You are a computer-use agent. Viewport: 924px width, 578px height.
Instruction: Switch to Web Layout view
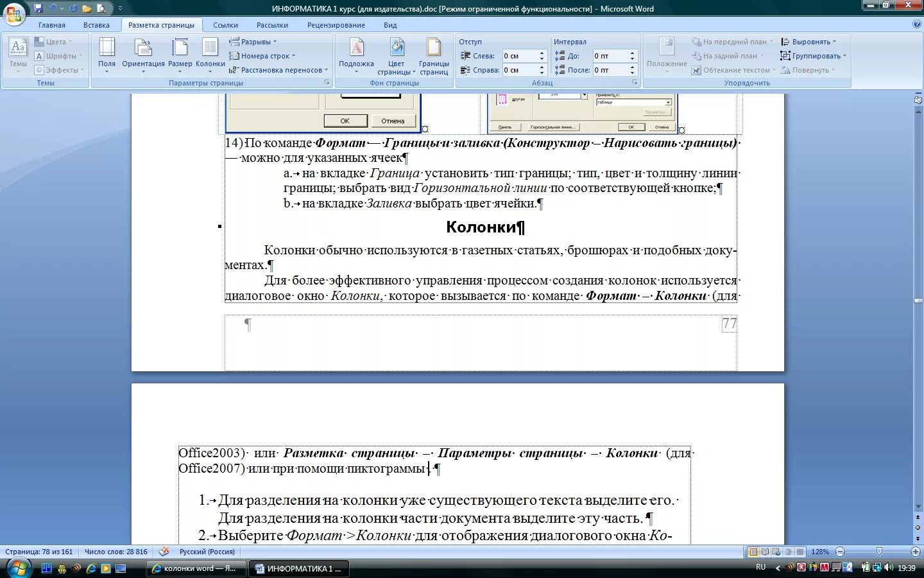pos(776,552)
